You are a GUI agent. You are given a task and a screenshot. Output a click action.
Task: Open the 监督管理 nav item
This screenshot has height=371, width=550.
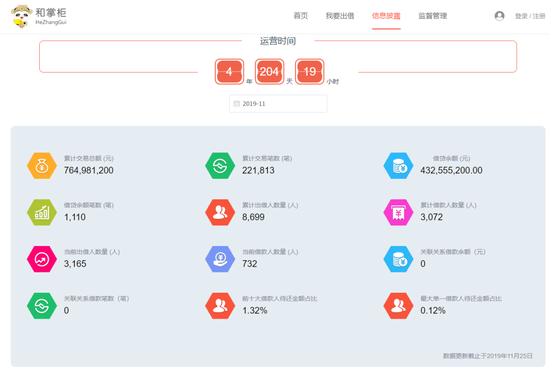[x=432, y=16]
